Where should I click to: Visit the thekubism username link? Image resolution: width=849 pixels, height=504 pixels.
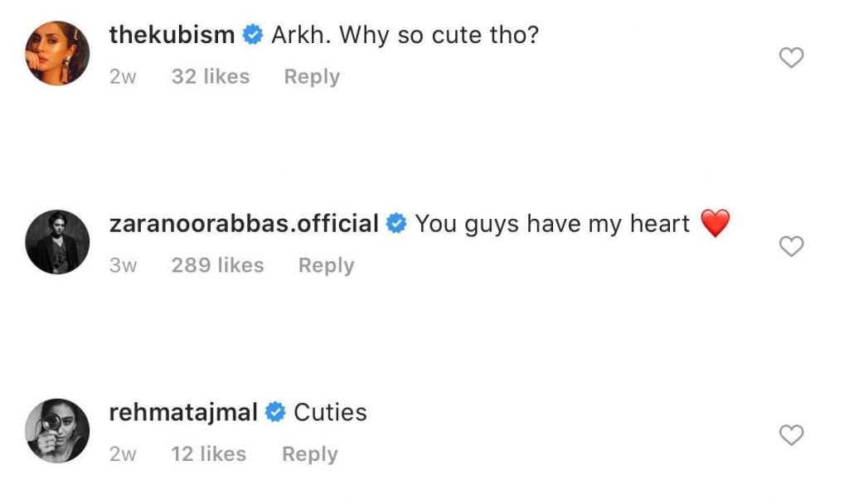tap(172, 36)
